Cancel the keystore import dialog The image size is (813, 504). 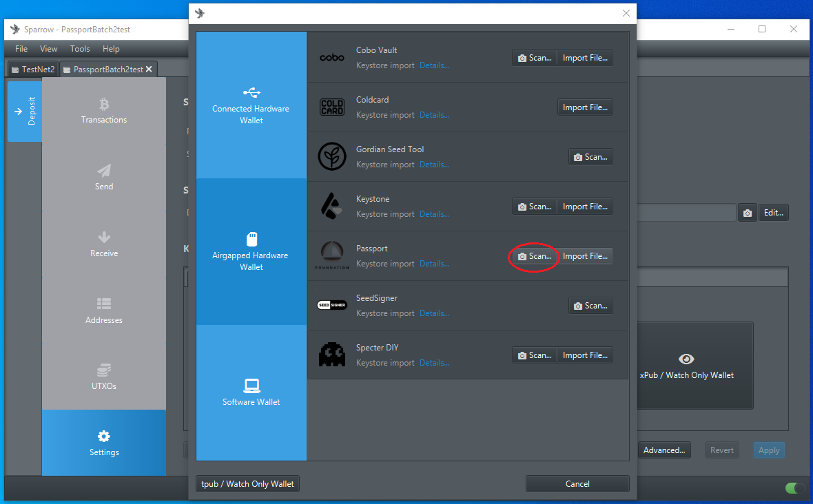point(577,484)
